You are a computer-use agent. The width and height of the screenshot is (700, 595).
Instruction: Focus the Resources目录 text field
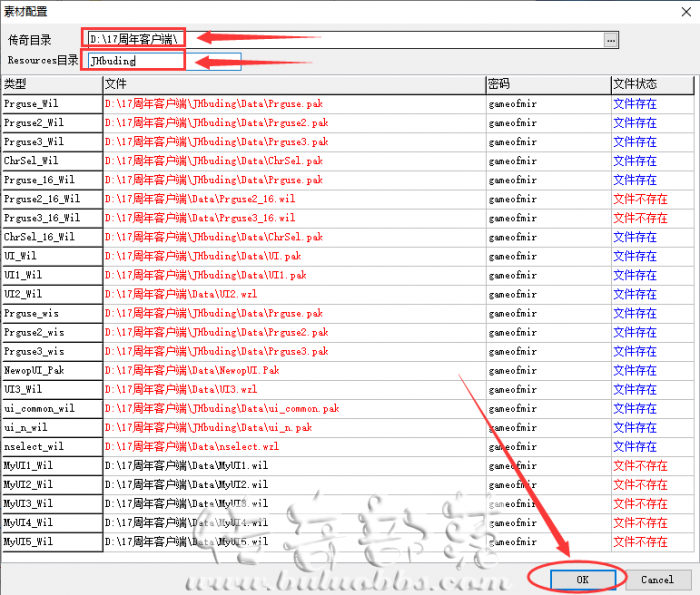coord(164,60)
